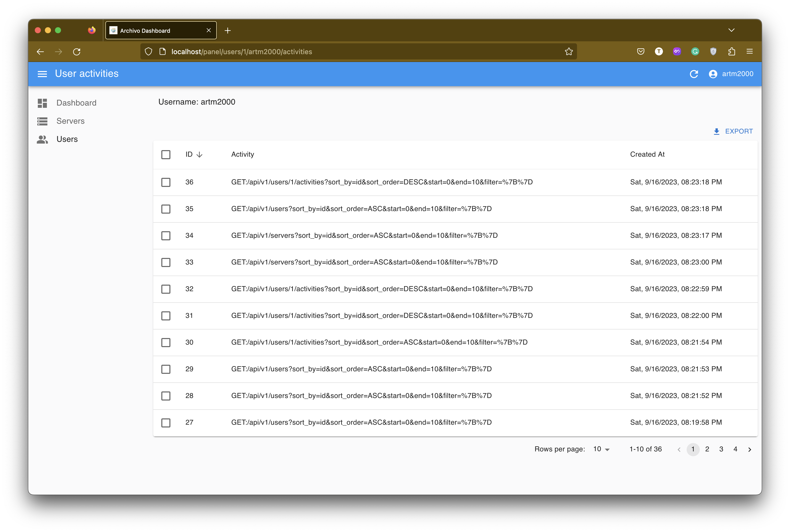Click the refresh icon in the header
This screenshot has height=532, width=790.
(x=694, y=74)
